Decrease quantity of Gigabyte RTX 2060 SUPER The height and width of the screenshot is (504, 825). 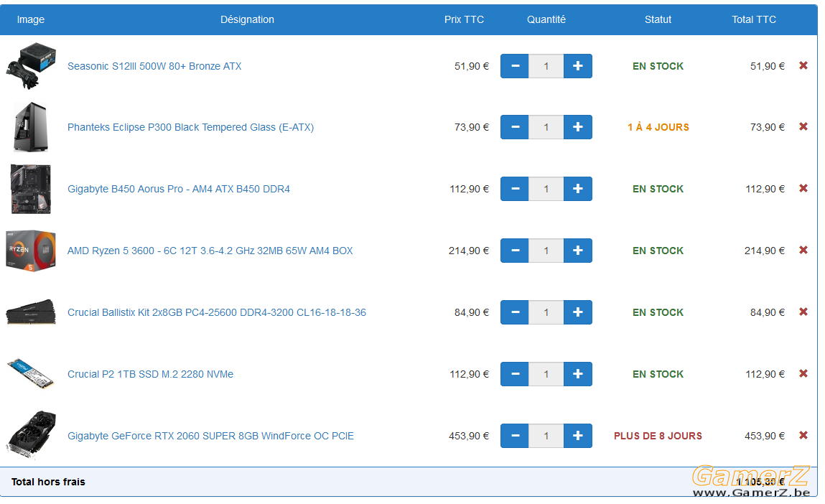click(515, 436)
